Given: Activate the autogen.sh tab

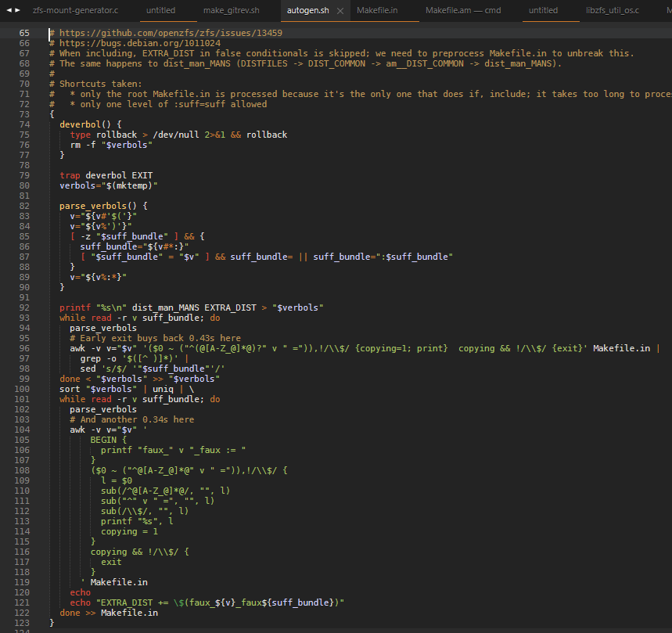Looking at the screenshot, I should [x=308, y=11].
